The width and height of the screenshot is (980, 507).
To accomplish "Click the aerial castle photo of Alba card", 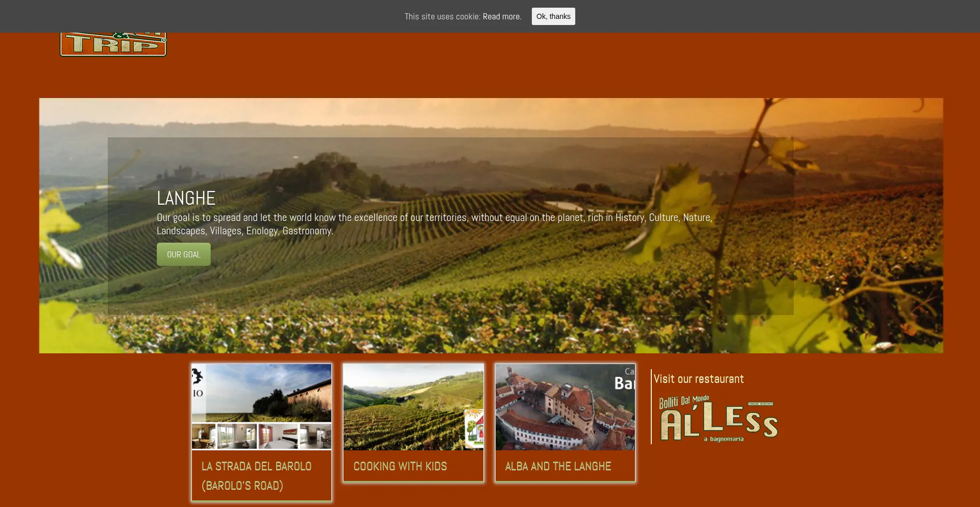I will pos(565,407).
